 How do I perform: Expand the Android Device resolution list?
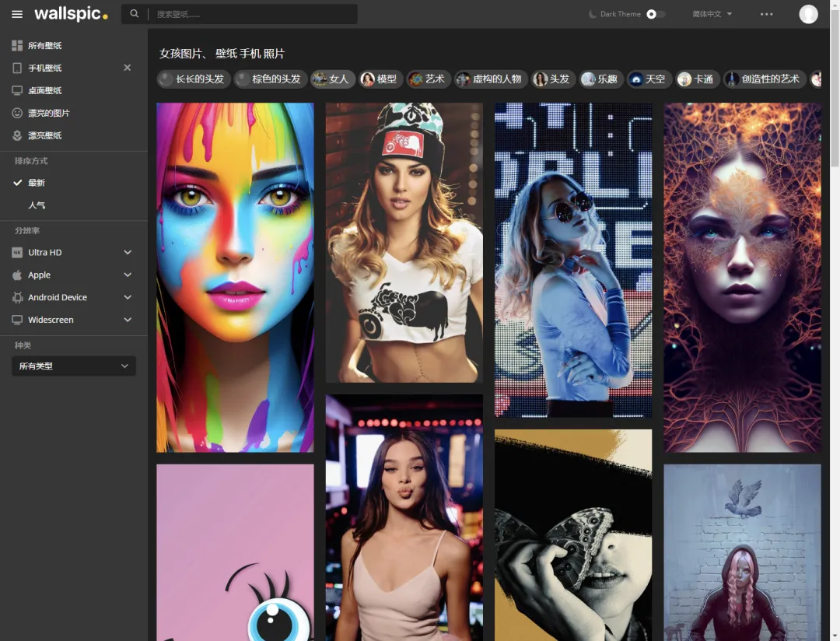coord(128,297)
